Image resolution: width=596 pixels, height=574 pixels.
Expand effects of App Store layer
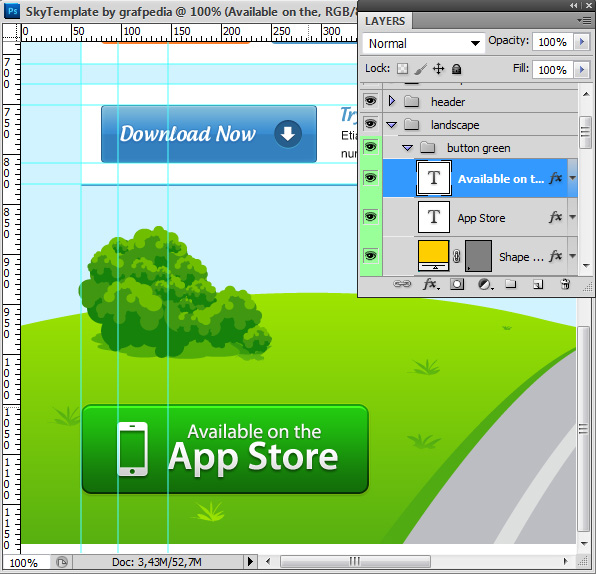(x=572, y=217)
